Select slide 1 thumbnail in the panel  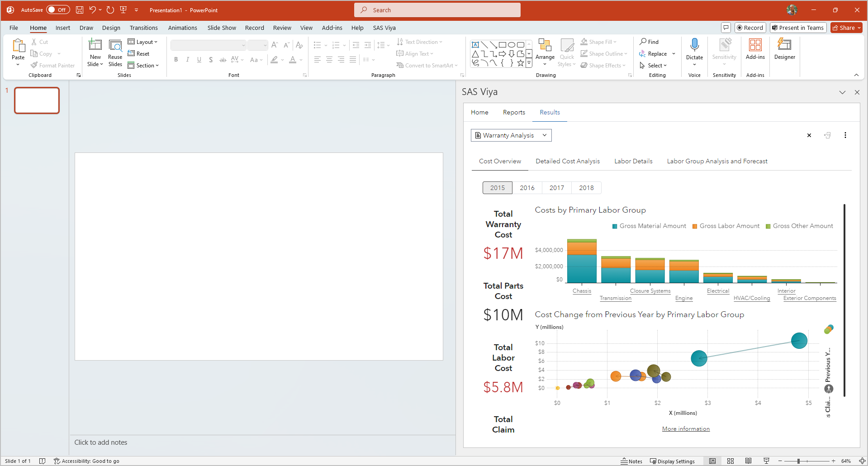pos(37,100)
